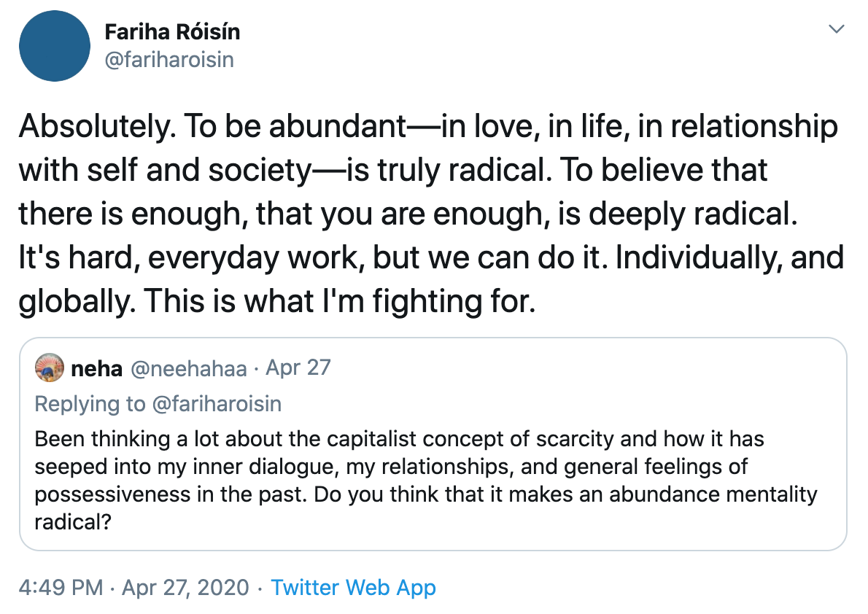Click the tweet line 'This is what I'm fighting for'
The height and width of the screenshot is (614, 868).
click(x=339, y=301)
